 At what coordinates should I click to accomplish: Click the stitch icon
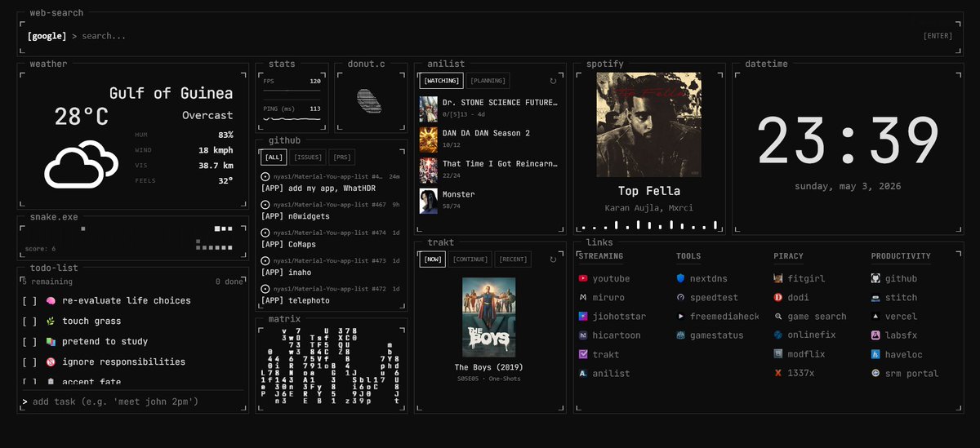[875, 298]
